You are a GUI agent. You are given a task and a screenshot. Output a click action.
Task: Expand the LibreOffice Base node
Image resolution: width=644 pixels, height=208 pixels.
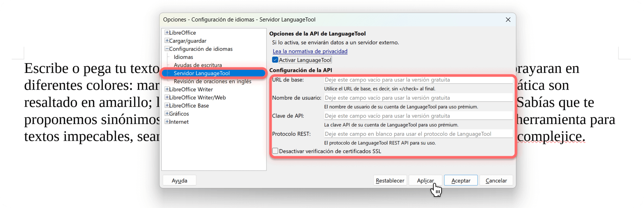pyautogui.click(x=167, y=105)
